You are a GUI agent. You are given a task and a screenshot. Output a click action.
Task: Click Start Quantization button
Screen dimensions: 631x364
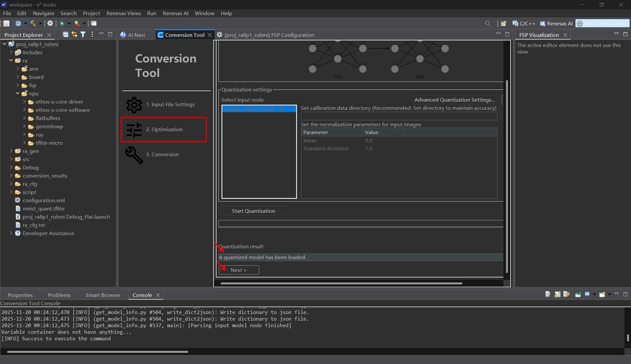(x=253, y=211)
